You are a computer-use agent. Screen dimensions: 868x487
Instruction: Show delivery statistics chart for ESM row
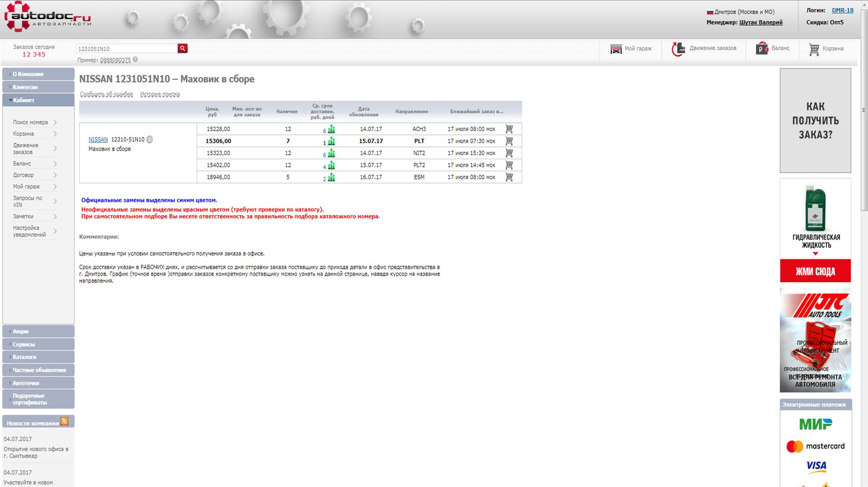click(x=331, y=178)
